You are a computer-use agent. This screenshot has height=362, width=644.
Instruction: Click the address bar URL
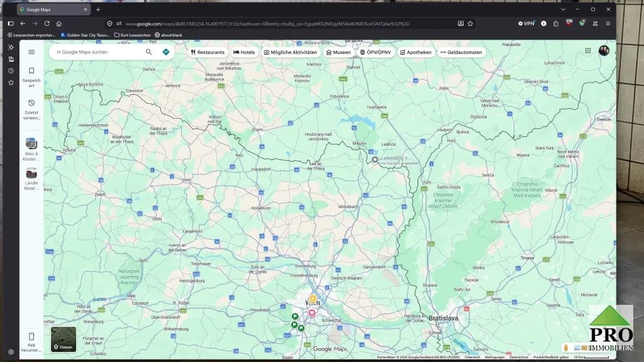267,24
